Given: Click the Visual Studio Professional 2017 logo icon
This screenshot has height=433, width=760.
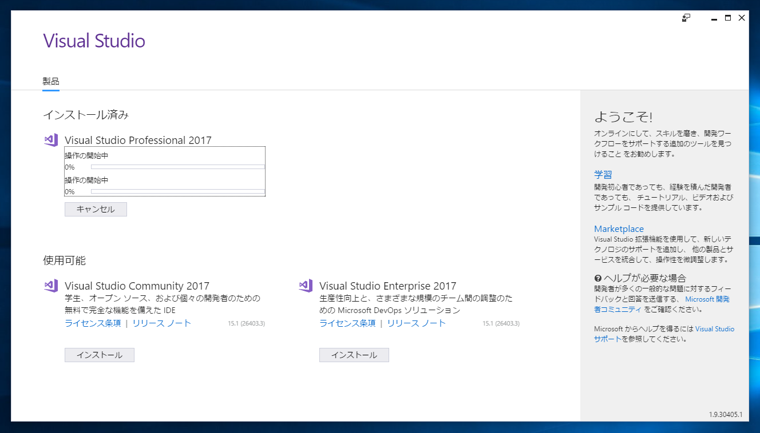Looking at the screenshot, I should 51,140.
